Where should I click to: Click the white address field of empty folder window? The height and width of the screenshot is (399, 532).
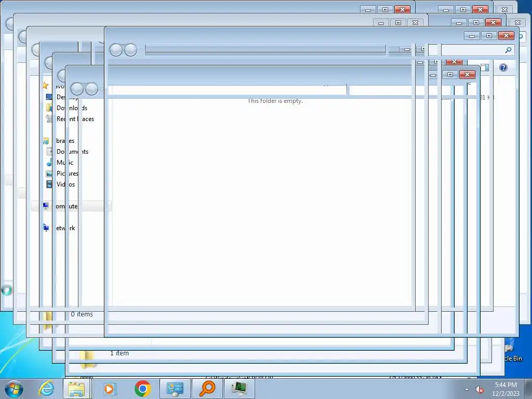pyautogui.click(x=227, y=89)
